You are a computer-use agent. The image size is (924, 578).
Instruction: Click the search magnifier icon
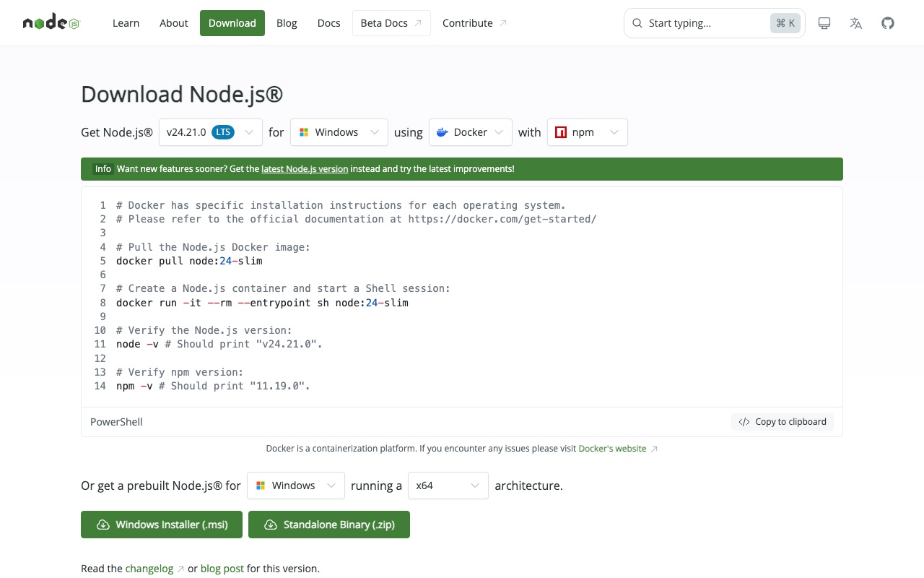(637, 23)
